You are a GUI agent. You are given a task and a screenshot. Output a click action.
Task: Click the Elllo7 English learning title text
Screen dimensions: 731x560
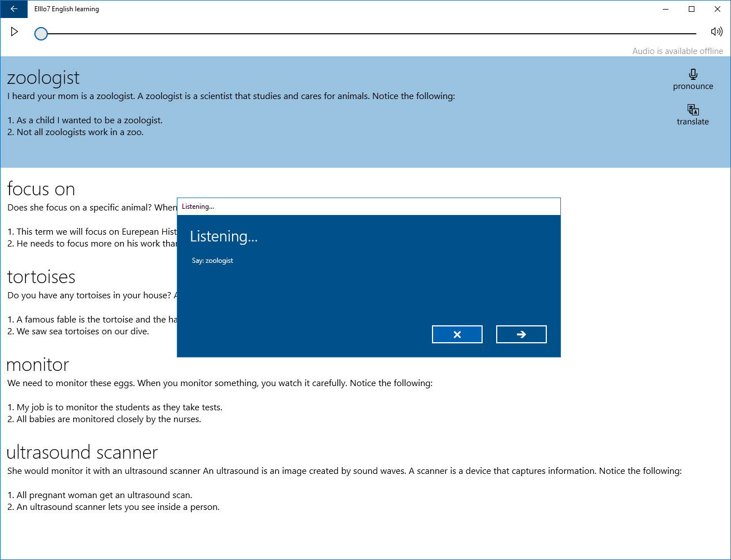(66, 9)
